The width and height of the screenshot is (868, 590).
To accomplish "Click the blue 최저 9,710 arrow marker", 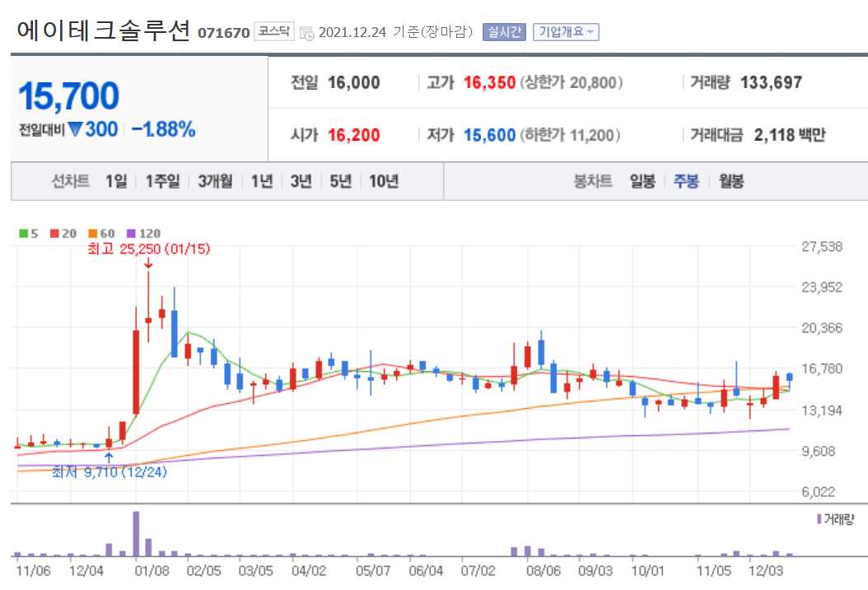I will click(108, 456).
